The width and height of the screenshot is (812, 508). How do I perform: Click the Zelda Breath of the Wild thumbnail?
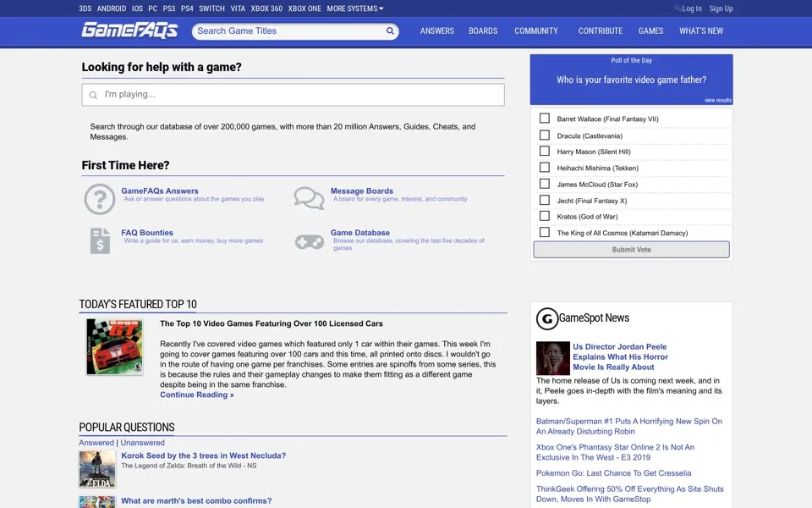pos(96,469)
